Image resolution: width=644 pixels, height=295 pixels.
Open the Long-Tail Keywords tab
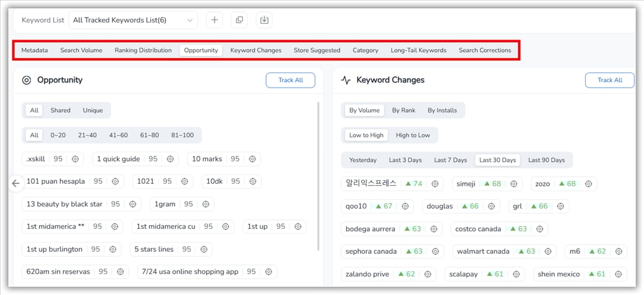coord(419,50)
